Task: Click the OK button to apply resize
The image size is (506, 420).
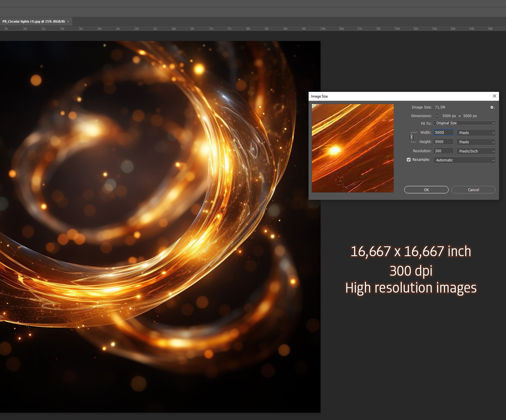Action: coord(426,189)
